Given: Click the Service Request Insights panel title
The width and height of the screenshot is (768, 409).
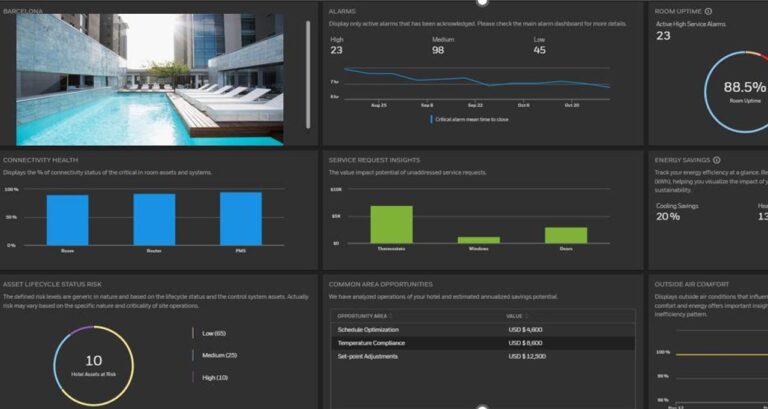Looking at the screenshot, I should (x=374, y=160).
